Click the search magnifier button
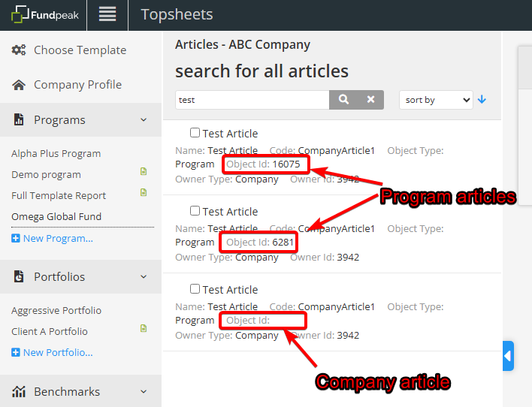 [343, 100]
